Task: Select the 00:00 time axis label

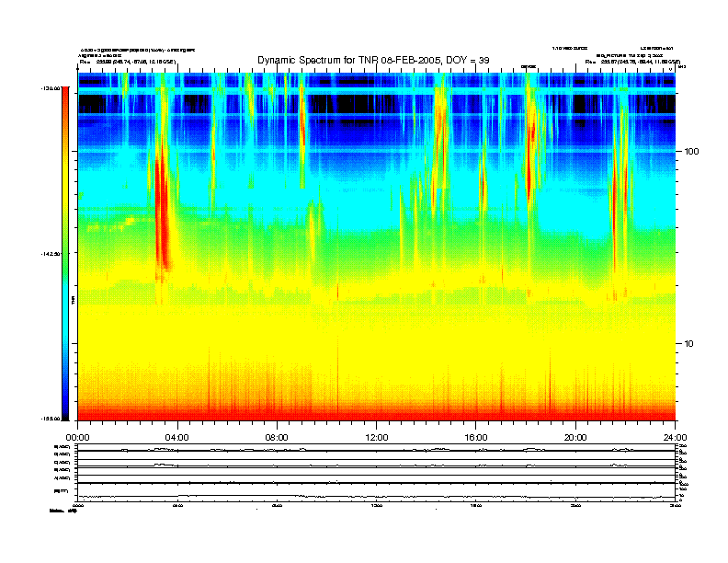Action: 78,438
